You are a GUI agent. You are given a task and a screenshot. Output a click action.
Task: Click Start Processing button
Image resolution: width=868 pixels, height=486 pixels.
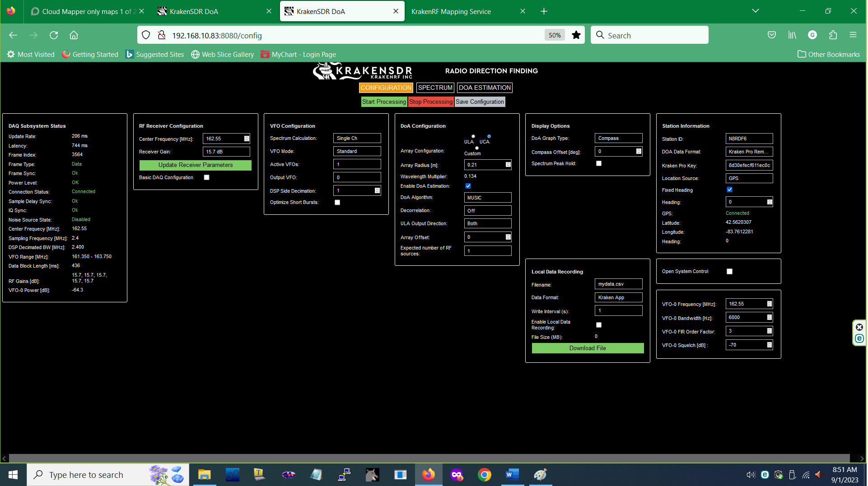(x=384, y=102)
